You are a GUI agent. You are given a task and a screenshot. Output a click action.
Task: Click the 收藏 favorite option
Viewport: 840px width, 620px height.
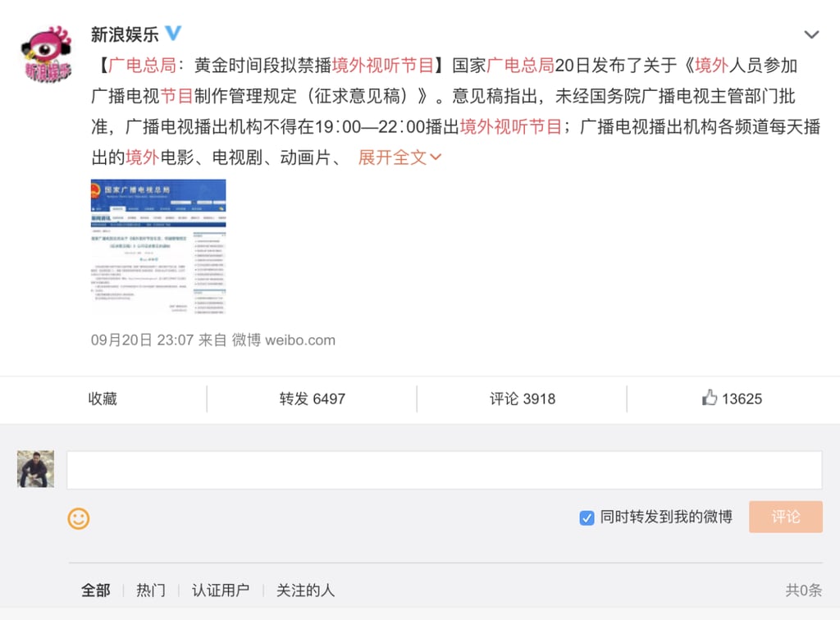(x=102, y=399)
